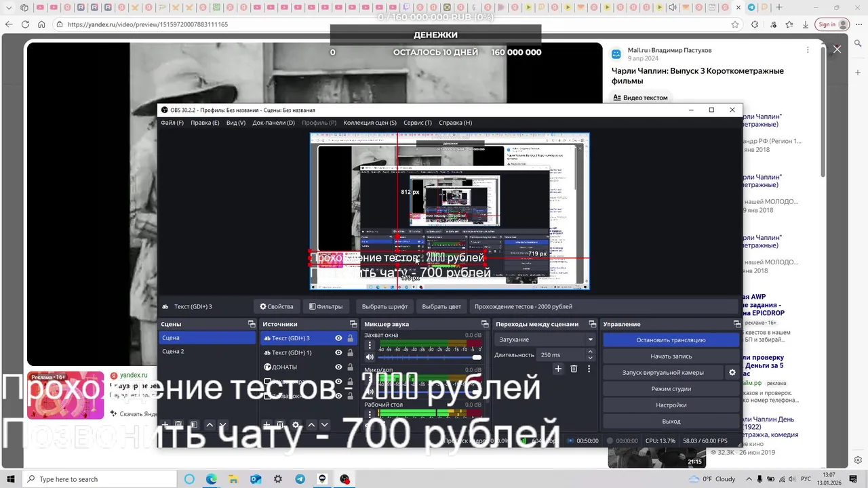Open the Док-панели (D) menu
The height and width of the screenshot is (488, 868).
tap(273, 123)
